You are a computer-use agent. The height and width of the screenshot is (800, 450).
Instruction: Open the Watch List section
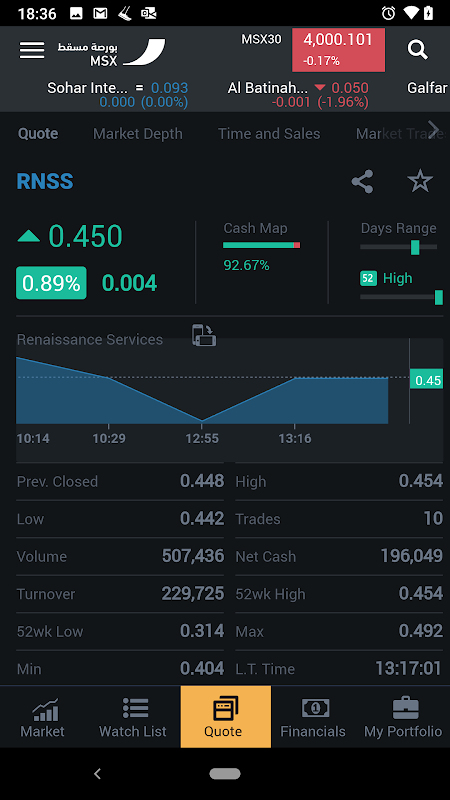pos(133,717)
